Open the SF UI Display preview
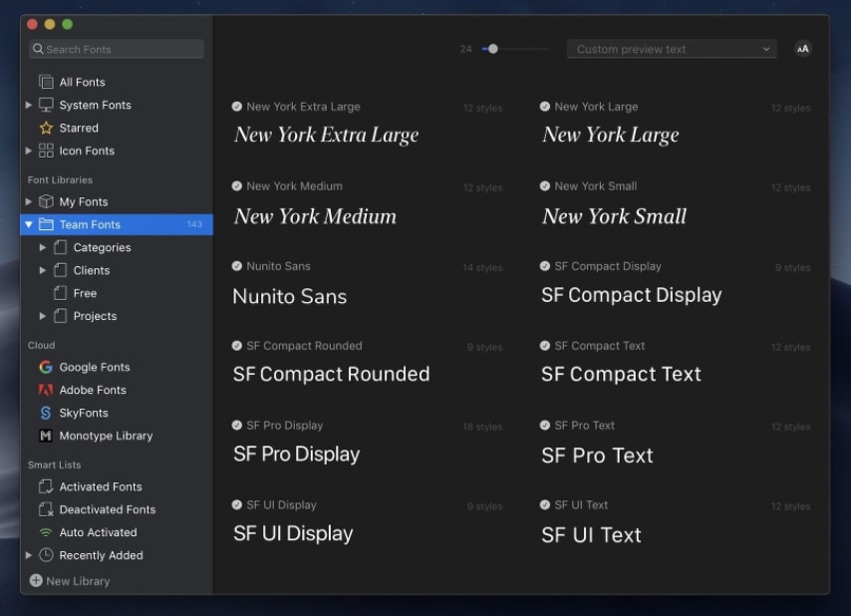The height and width of the screenshot is (616, 851). (293, 534)
